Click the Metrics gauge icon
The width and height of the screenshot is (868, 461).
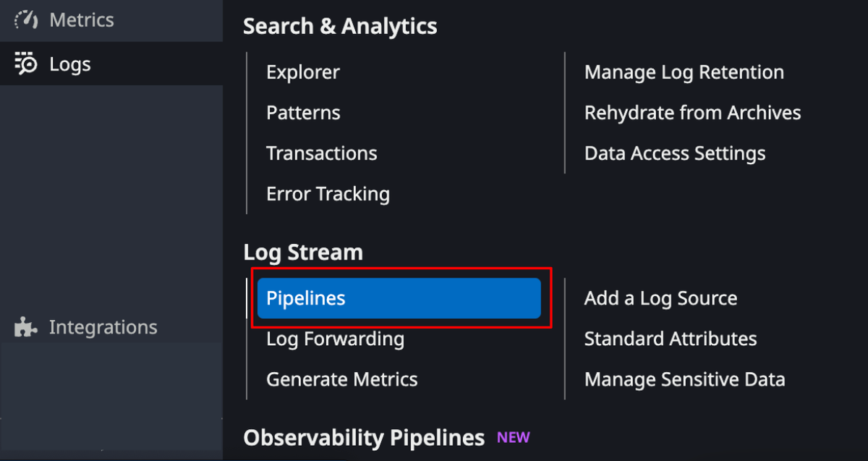(x=24, y=20)
